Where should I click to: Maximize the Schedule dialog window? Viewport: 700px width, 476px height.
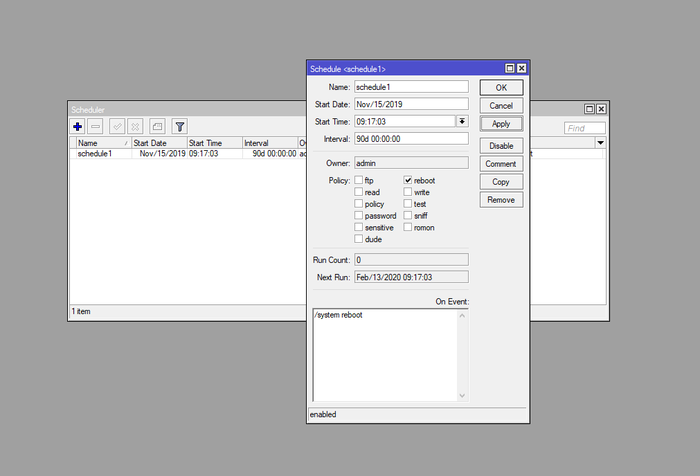[x=509, y=68]
